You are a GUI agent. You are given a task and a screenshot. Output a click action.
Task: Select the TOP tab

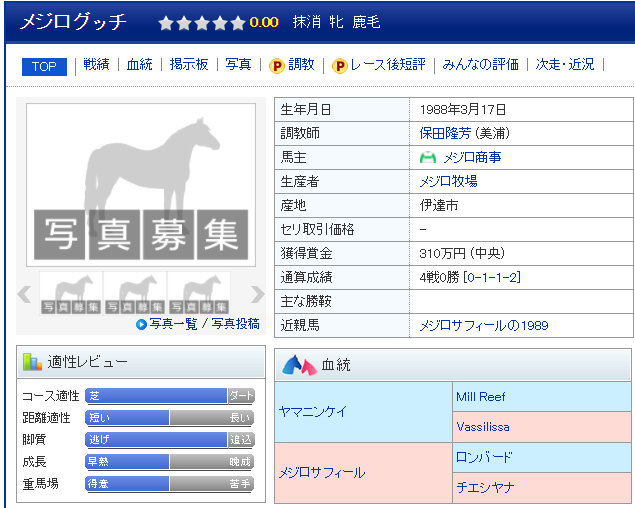pos(44,66)
